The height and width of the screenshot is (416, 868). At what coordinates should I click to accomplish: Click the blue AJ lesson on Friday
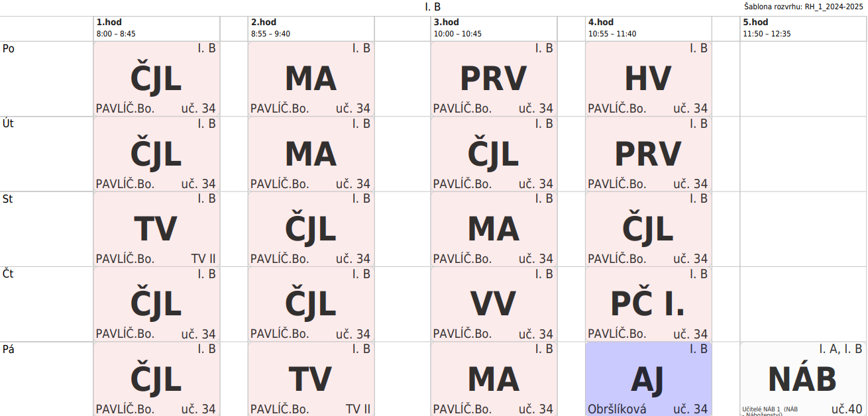(649, 379)
